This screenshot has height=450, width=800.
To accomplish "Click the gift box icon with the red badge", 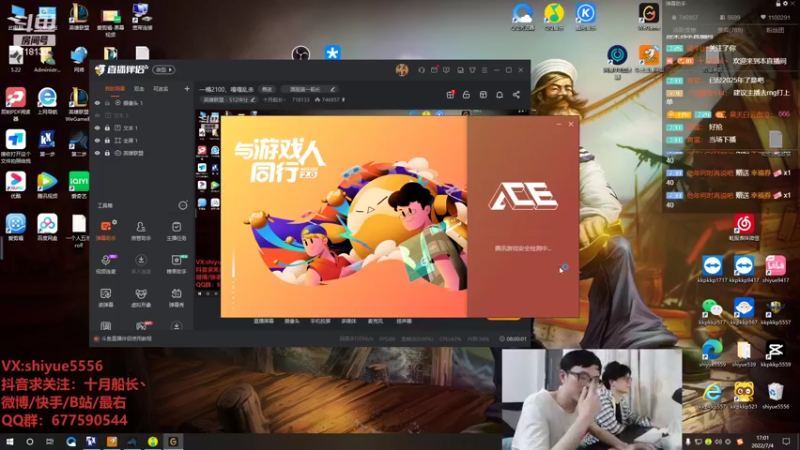I will point(450,94).
